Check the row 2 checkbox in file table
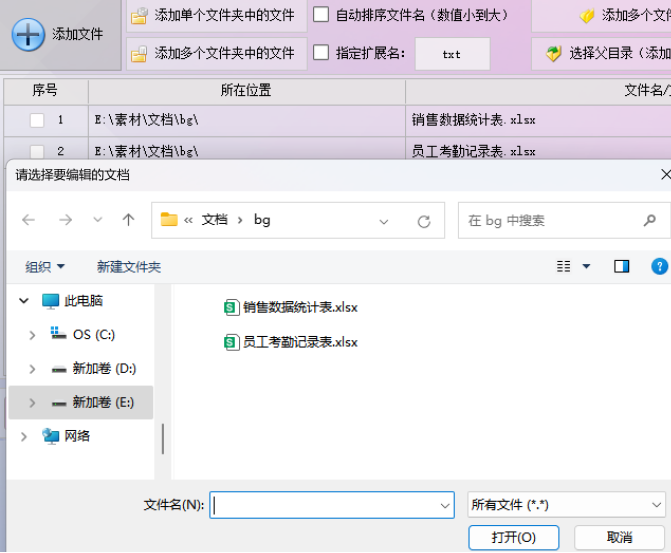This screenshot has width=671, height=553. point(37,152)
